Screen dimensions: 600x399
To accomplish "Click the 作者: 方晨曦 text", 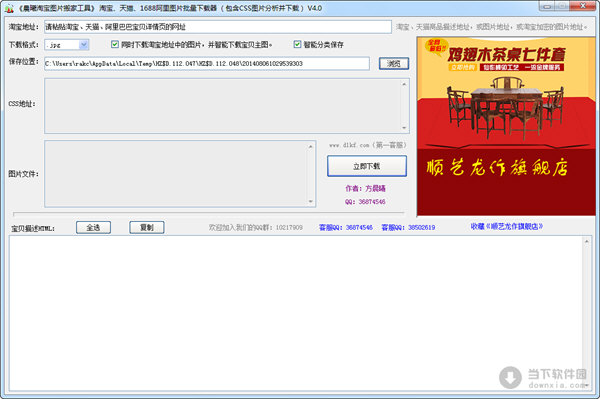I will [365, 188].
